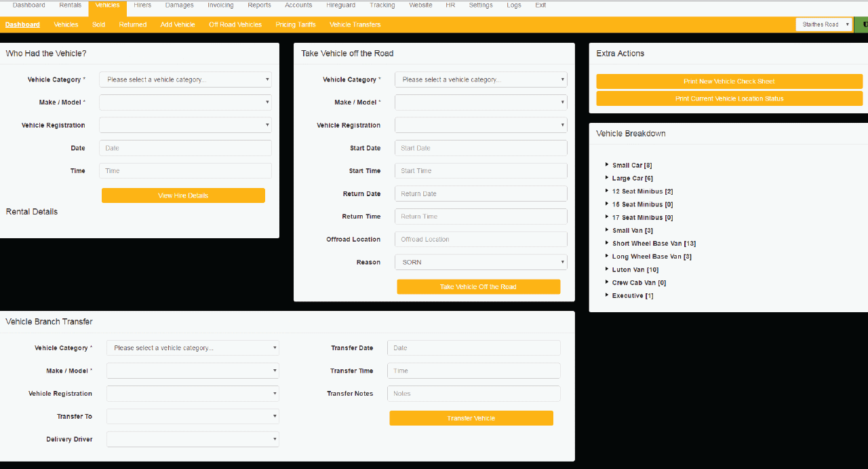Switch to the Invoicing tab
This screenshot has width=868, height=469.
click(x=220, y=5)
